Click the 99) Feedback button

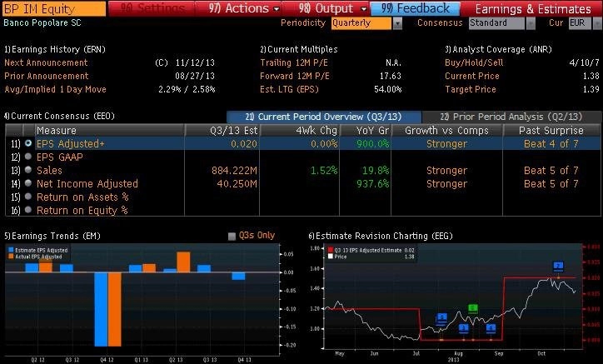[416, 8]
